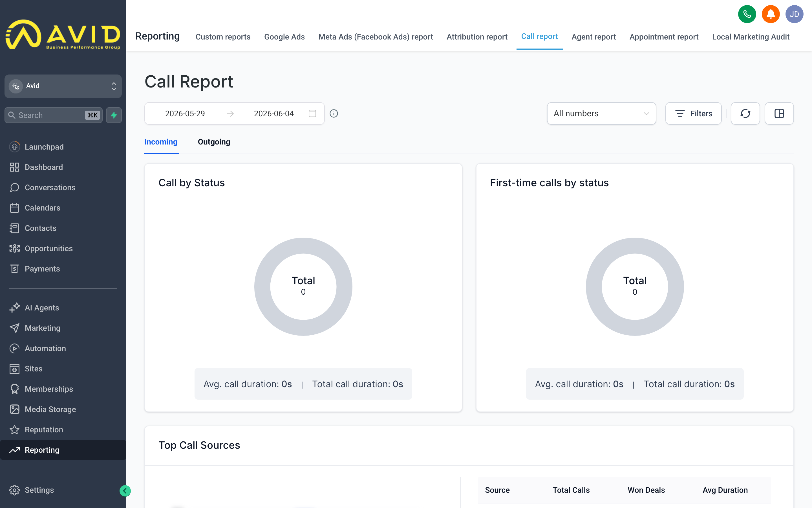Click the sidebar Search field
This screenshot has width=812, height=508.
tap(54, 115)
